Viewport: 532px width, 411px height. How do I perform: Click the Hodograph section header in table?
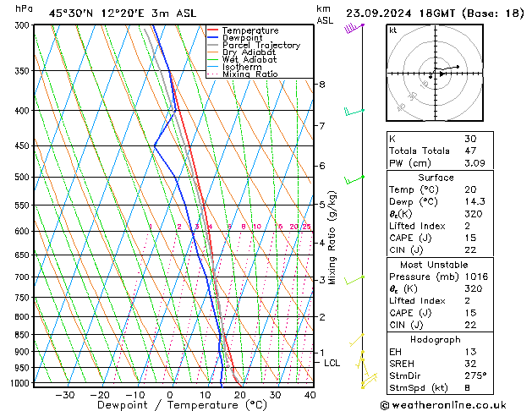point(436,339)
